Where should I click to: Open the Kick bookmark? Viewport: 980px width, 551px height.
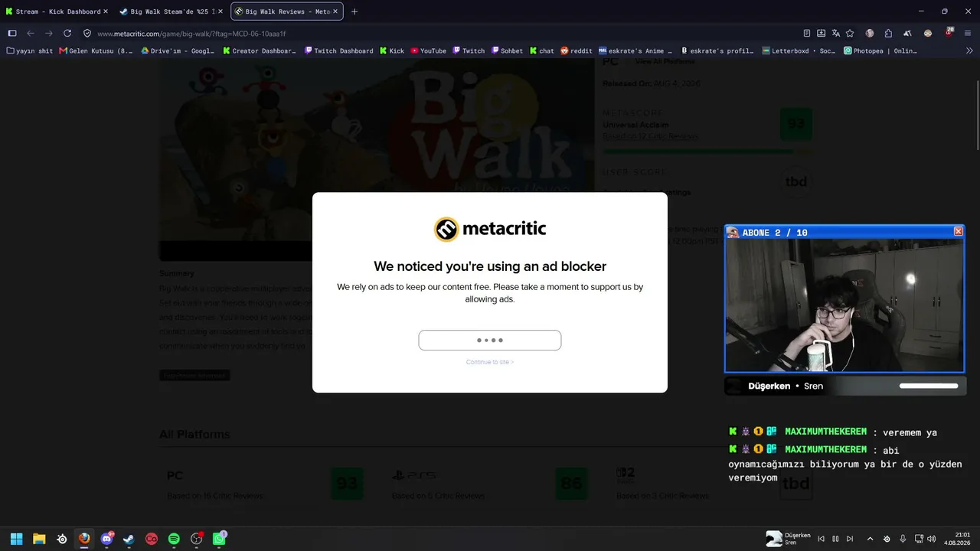[392, 51]
